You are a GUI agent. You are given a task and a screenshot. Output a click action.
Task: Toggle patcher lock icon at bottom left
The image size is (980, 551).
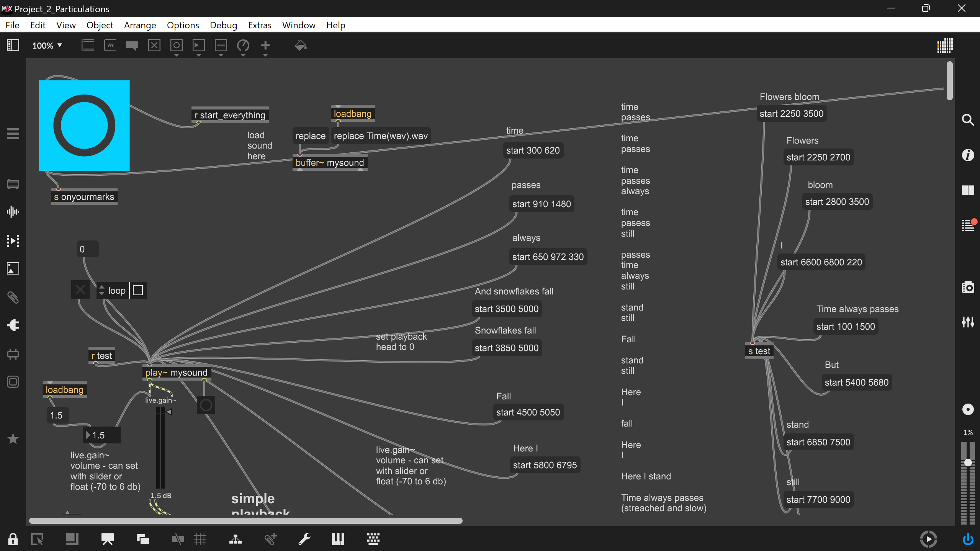pos(13,539)
